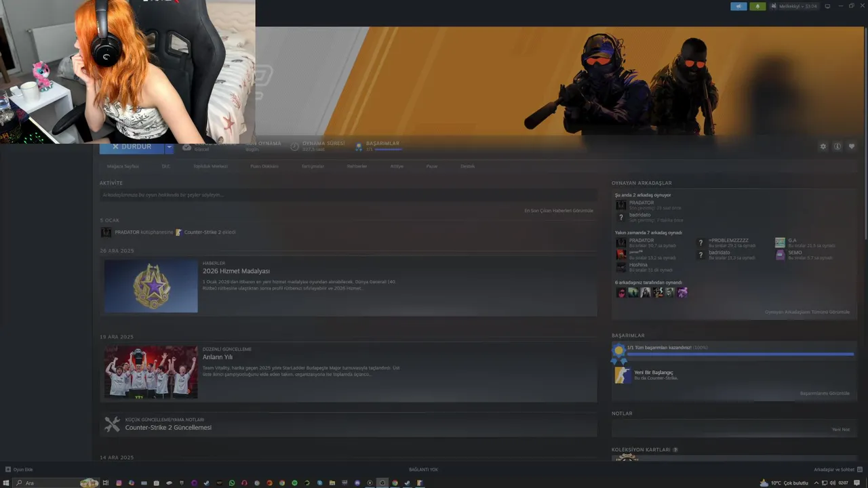The image size is (868, 488).
Task: Open 2026 Hizmet Madalyası news thumbnail
Action: 151,286
